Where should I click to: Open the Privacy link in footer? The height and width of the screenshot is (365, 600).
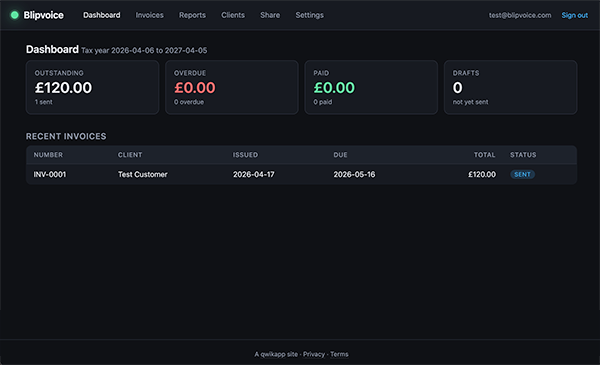point(314,354)
